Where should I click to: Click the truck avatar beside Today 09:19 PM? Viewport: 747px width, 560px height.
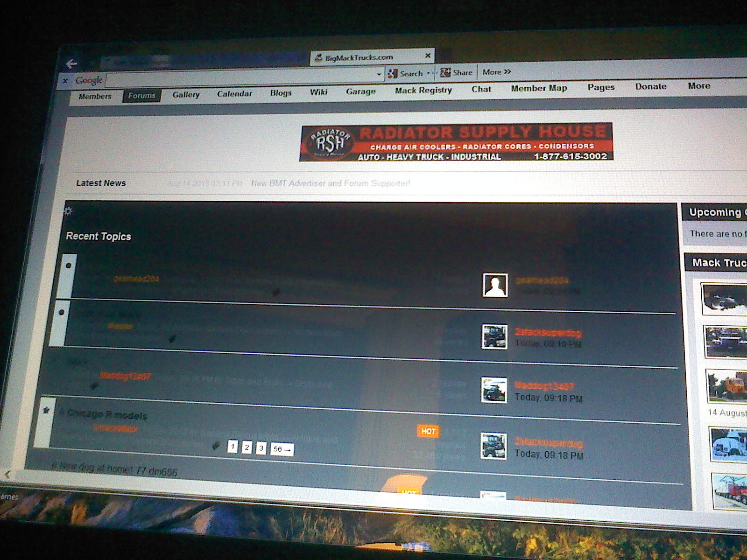click(x=494, y=337)
